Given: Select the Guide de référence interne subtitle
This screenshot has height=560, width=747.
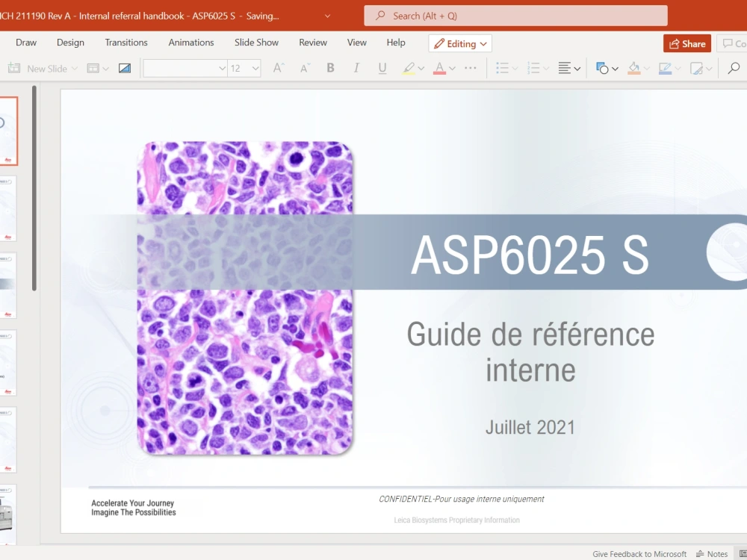Looking at the screenshot, I should (x=530, y=352).
